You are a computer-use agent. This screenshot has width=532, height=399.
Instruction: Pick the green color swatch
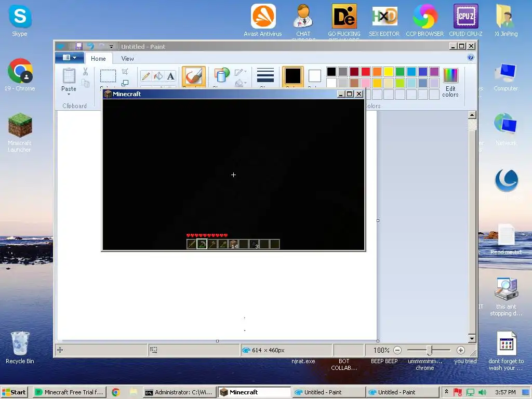[400, 72]
